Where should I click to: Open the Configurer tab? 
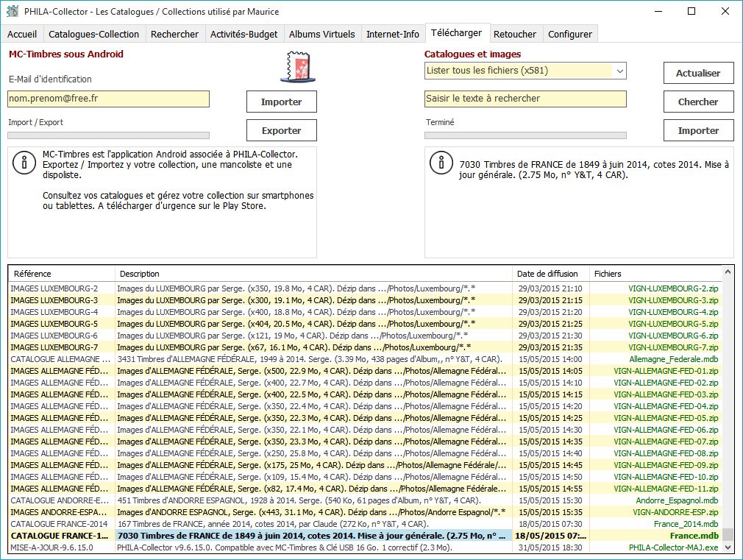(570, 34)
